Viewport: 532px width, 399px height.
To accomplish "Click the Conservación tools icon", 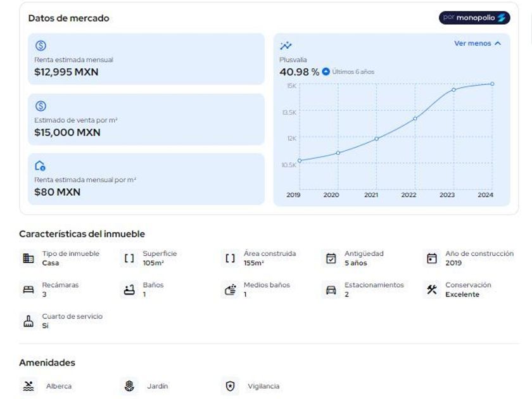I will (432, 290).
